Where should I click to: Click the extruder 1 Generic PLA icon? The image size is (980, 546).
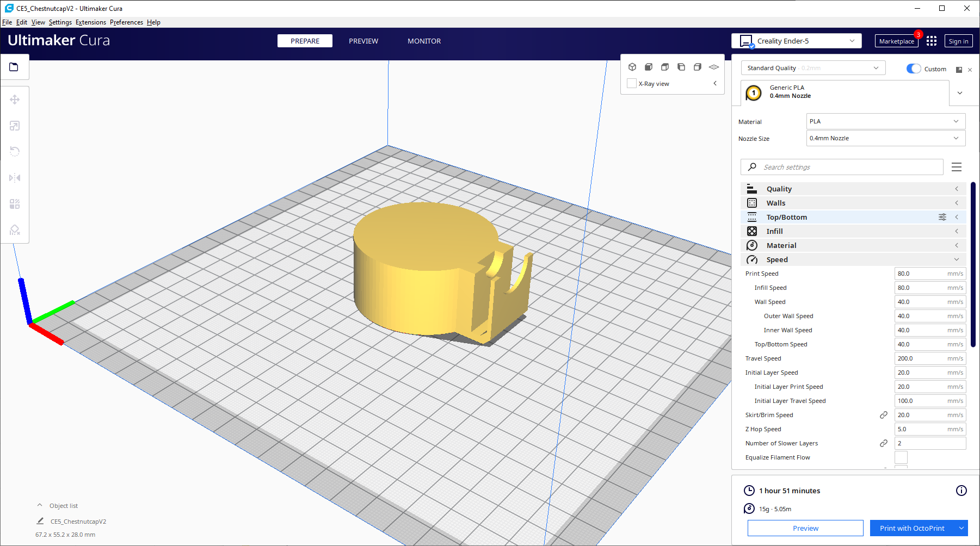[754, 93]
